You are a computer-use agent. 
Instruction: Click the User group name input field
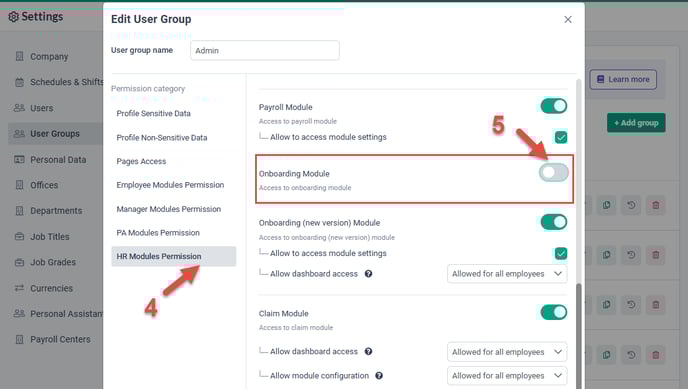(265, 50)
